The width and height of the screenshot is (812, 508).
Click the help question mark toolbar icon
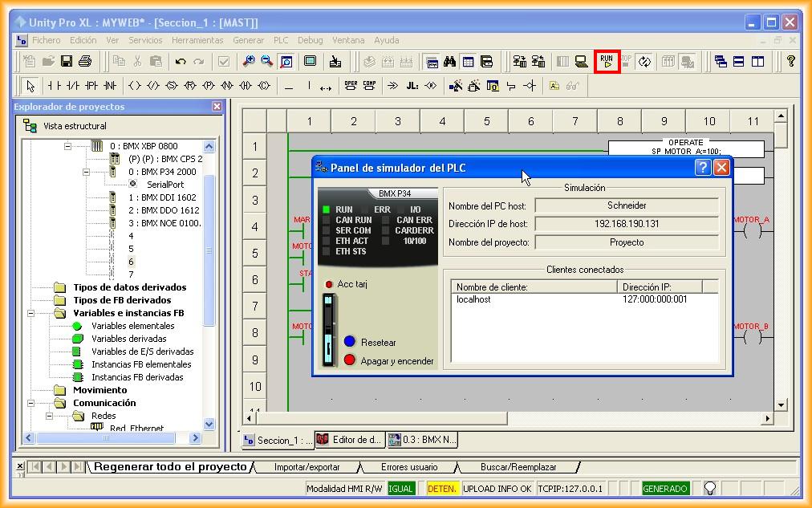[x=790, y=62]
